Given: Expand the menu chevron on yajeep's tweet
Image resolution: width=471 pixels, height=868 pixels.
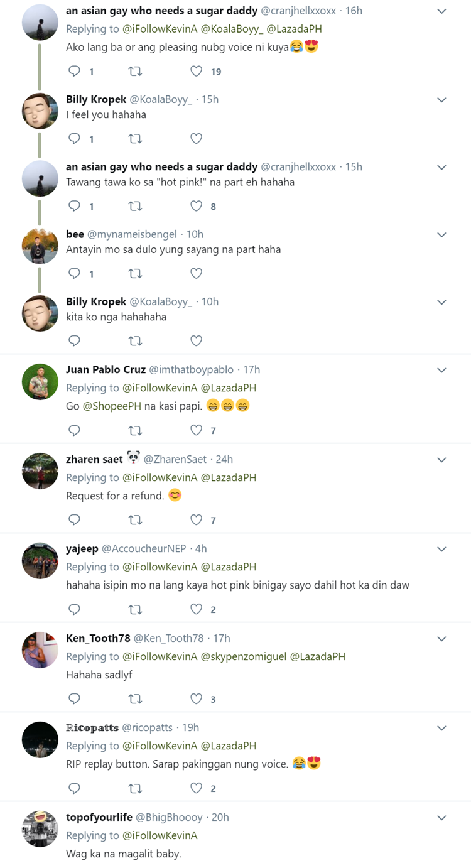Looking at the screenshot, I should click(441, 549).
